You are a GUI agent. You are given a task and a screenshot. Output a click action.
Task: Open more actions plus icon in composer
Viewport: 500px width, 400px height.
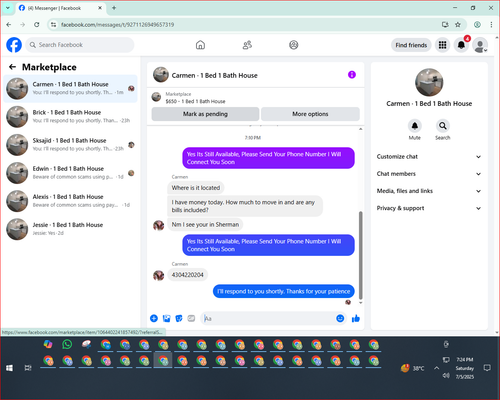pos(154,318)
